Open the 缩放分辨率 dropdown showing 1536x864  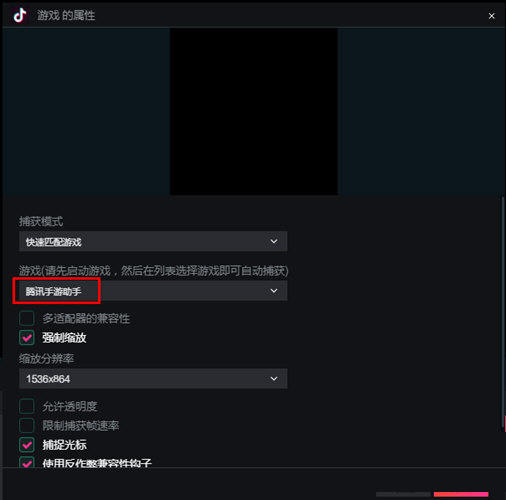tap(153, 378)
